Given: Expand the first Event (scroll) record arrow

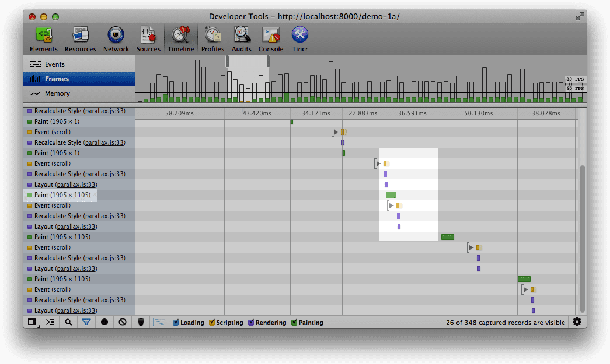Looking at the screenshot, I should pos(335,132).
